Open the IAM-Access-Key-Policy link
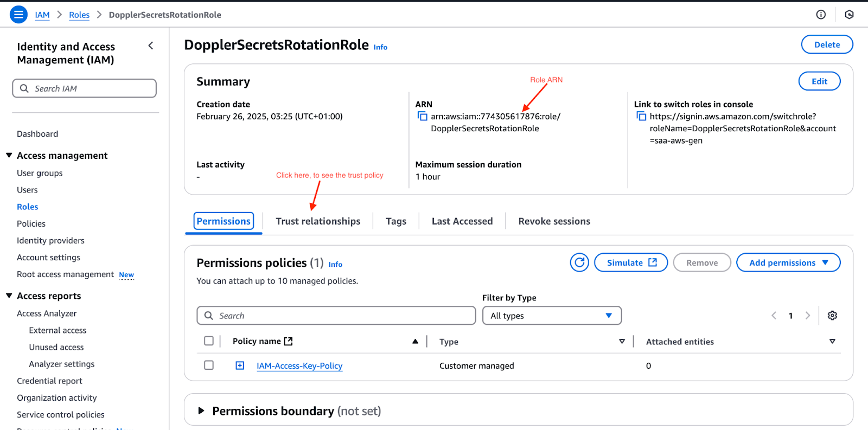The height and width of the screenshot is (430, 868). coord(299,366)
